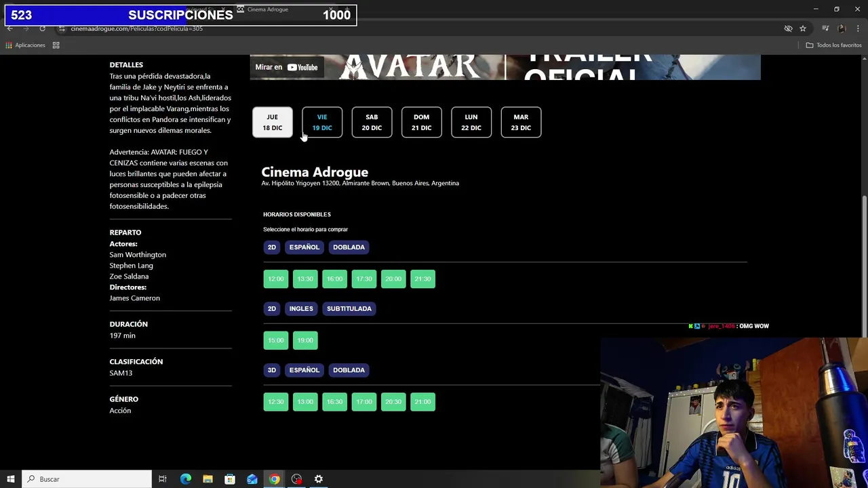Choose the 16:30 3D showtime

(x=334, y=402)
